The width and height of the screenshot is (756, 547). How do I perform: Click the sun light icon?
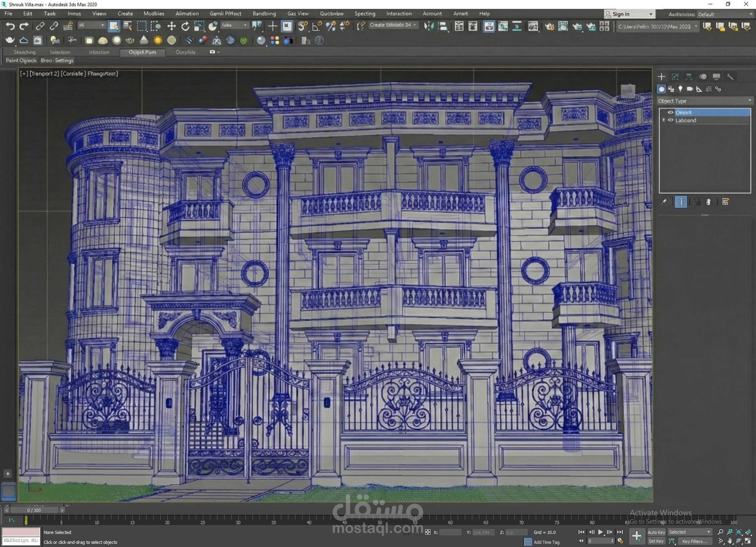click(158, 40)
